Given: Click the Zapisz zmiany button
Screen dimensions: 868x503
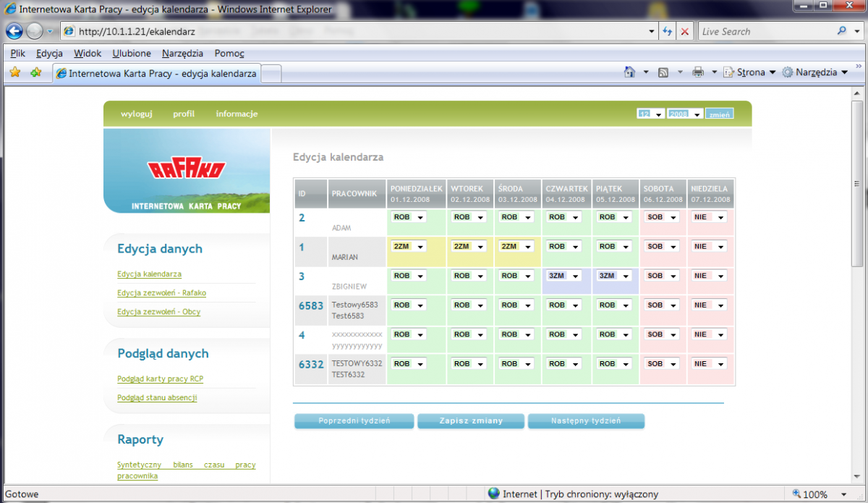Looking at the screenshot, I should 471,421.
